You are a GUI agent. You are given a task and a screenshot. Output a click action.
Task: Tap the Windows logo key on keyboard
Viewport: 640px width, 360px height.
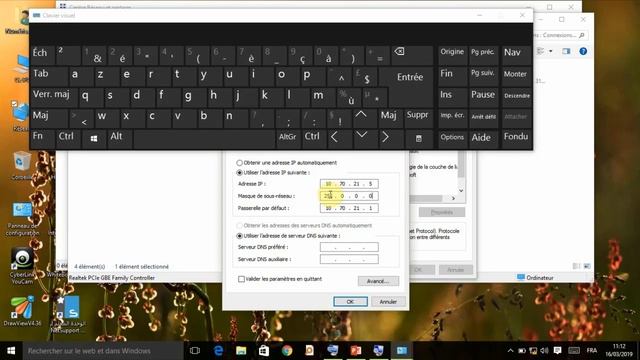pyautogui.click(x=94, y=138)
